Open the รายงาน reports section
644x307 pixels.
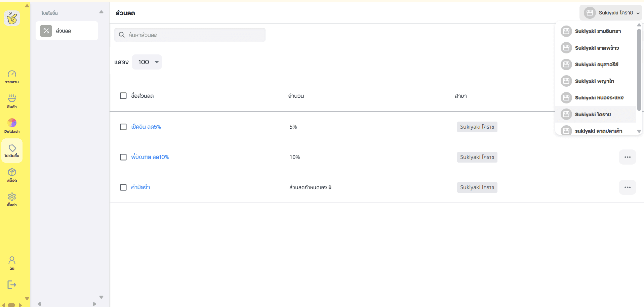pyautogui.click(x=12, y=77)
